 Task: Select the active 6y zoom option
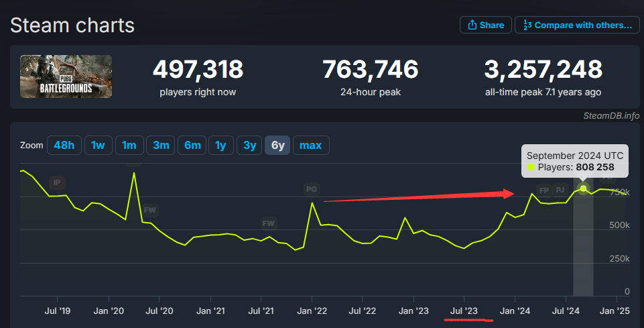[x=277, y=145]
